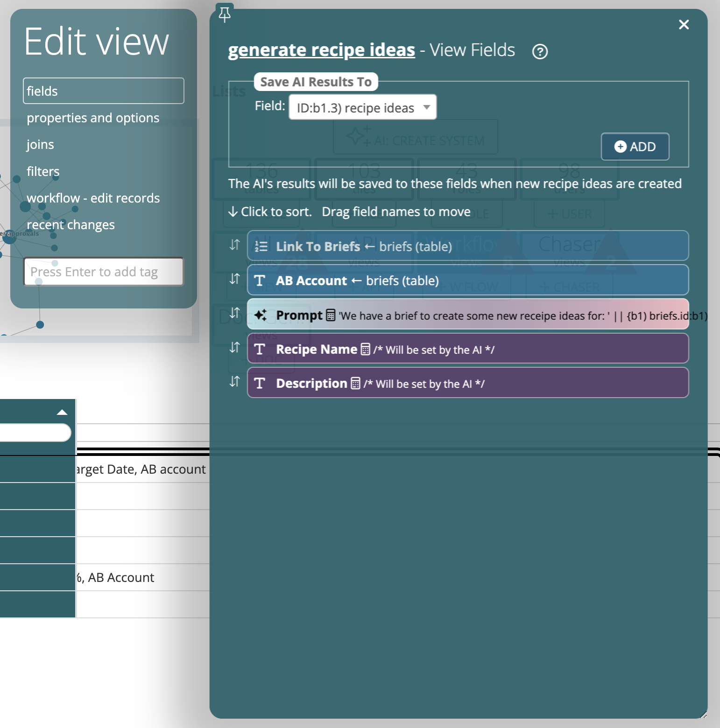The width and height of the screenshot is (720, 728).
Task: Go to the joins section
Action: tap(40, 145)
